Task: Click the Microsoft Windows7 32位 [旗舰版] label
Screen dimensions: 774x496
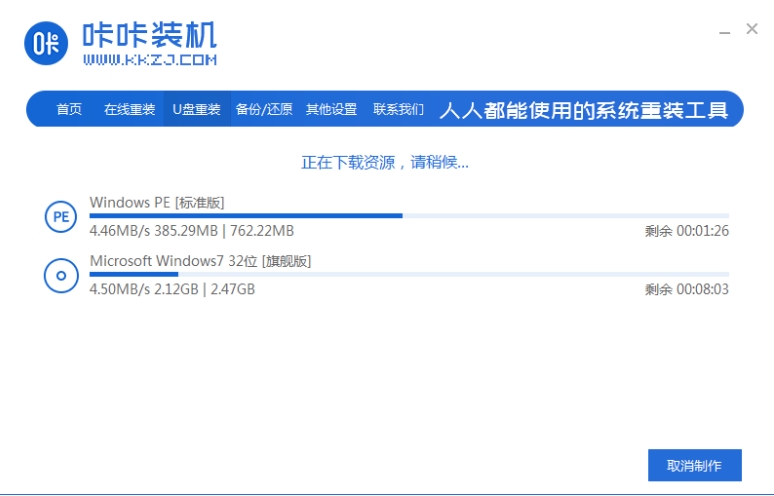Action: tap(200, 261)
